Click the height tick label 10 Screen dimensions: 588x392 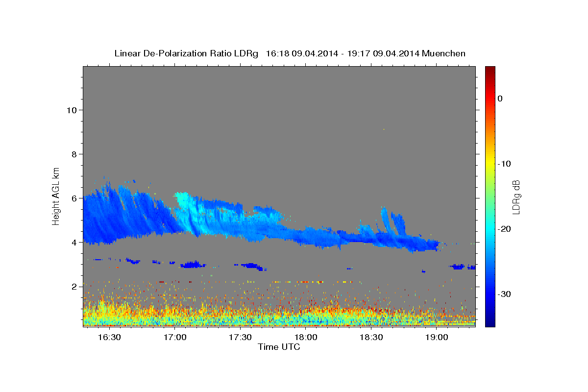point(71,110)
